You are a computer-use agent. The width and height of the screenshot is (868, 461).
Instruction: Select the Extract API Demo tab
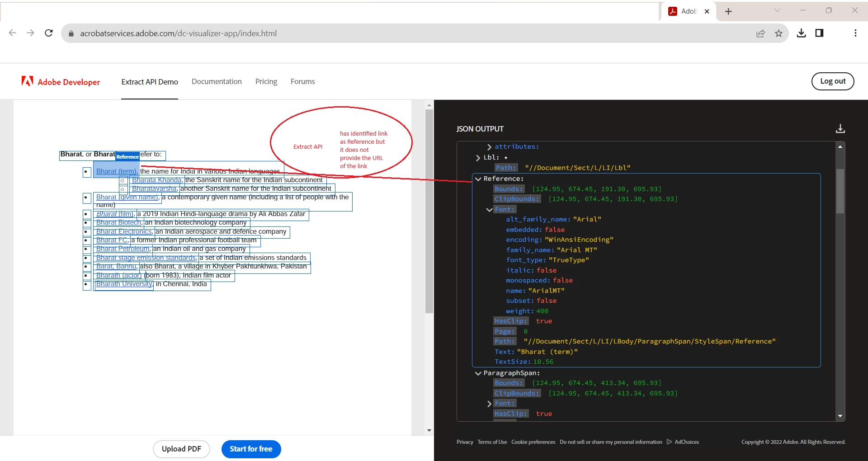(x=150, y=82)
